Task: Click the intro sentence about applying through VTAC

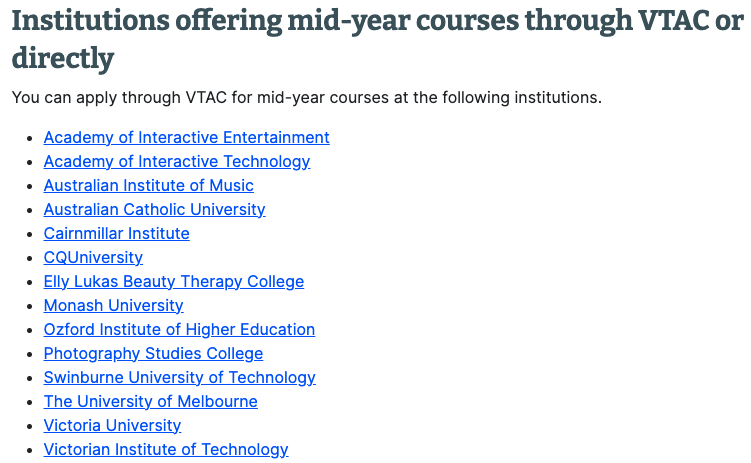Action: pyautogui.click(x=307, y=97)
